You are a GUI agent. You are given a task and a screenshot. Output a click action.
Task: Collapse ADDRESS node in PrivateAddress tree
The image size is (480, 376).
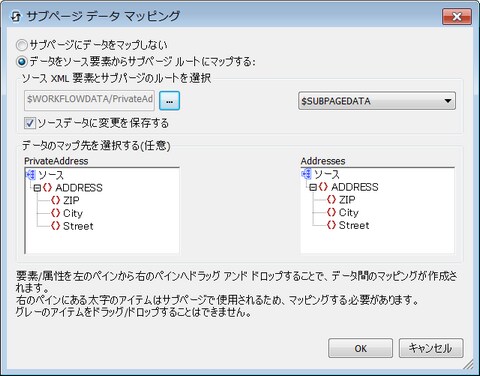(x=37, y=188)
